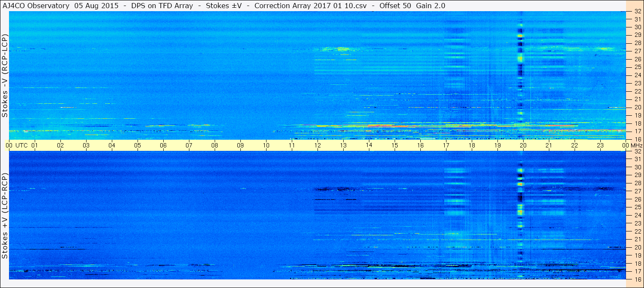Click the 27 MHz label on the Stokes +V scale
644x288 pixels.
[x=638, y=191]
